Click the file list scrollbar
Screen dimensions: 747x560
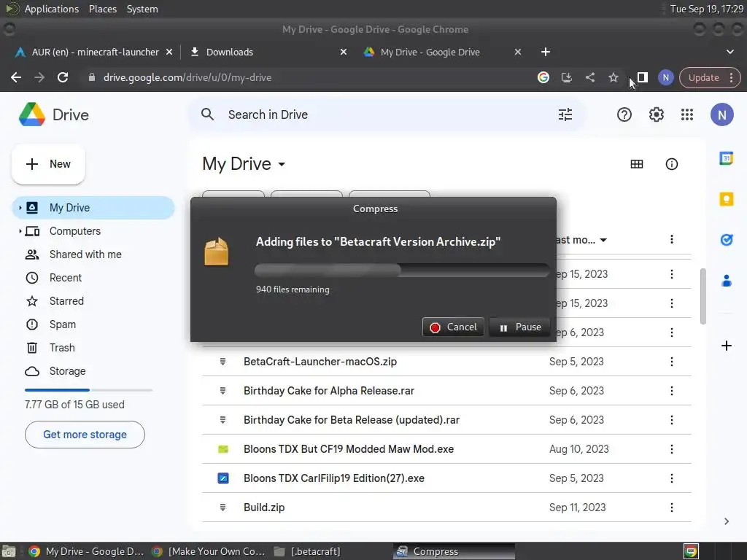pos(703,296)
